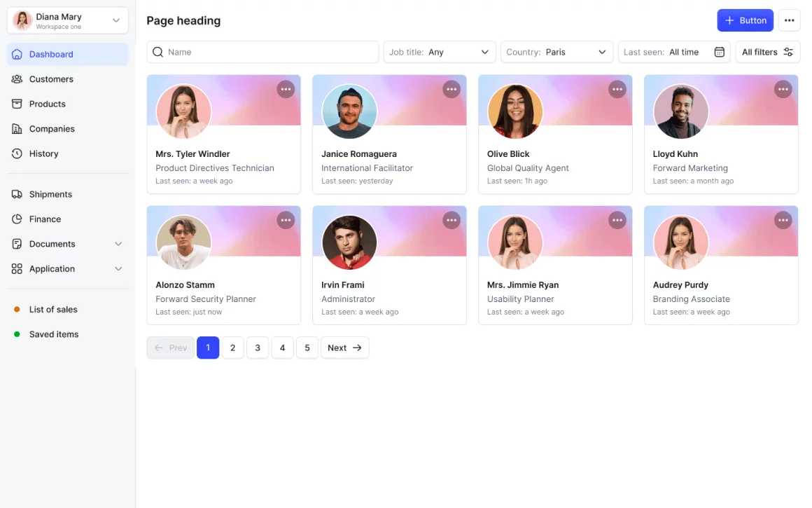
Task: Click Janice Romaguera's profile photo
Action: point(349,112)
